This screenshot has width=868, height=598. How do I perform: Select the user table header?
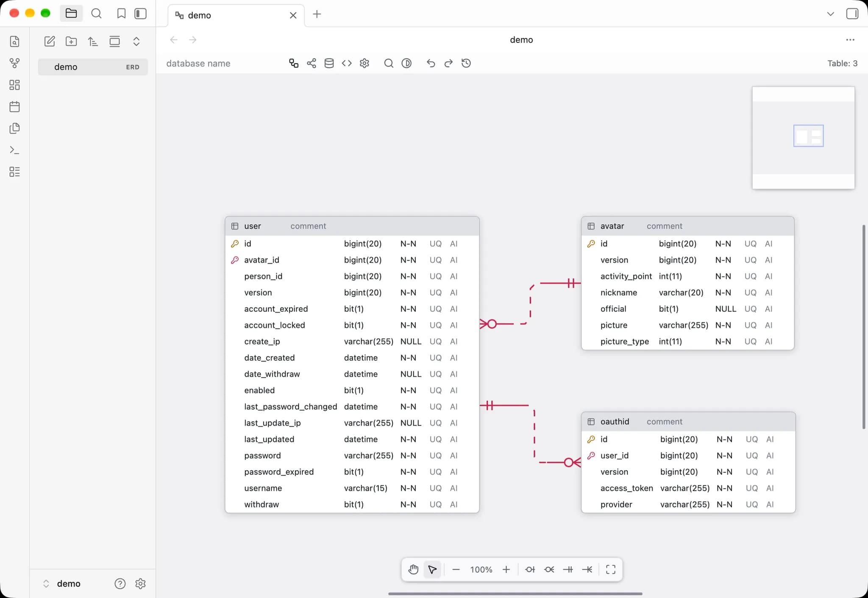click(x=352, y=226)
